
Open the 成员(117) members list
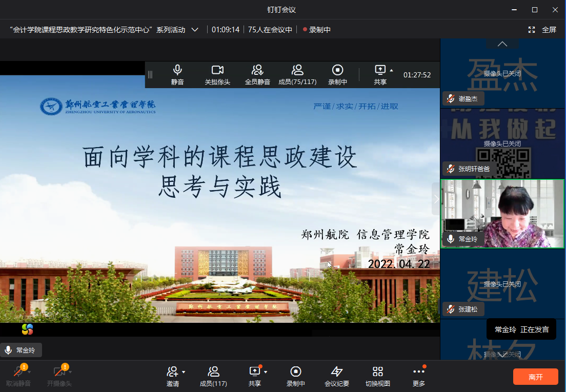[x=213, y=372]
